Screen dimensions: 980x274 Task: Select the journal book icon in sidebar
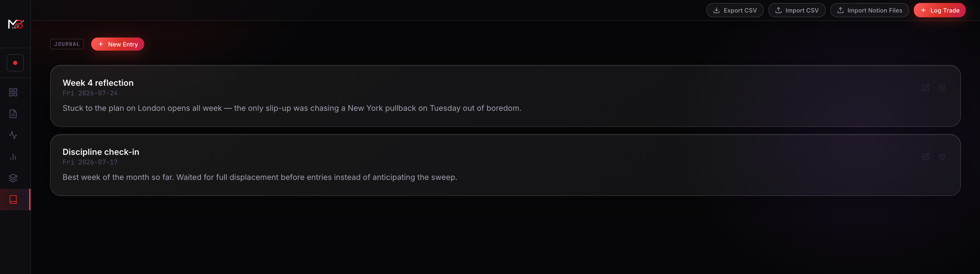coord(13,200)
